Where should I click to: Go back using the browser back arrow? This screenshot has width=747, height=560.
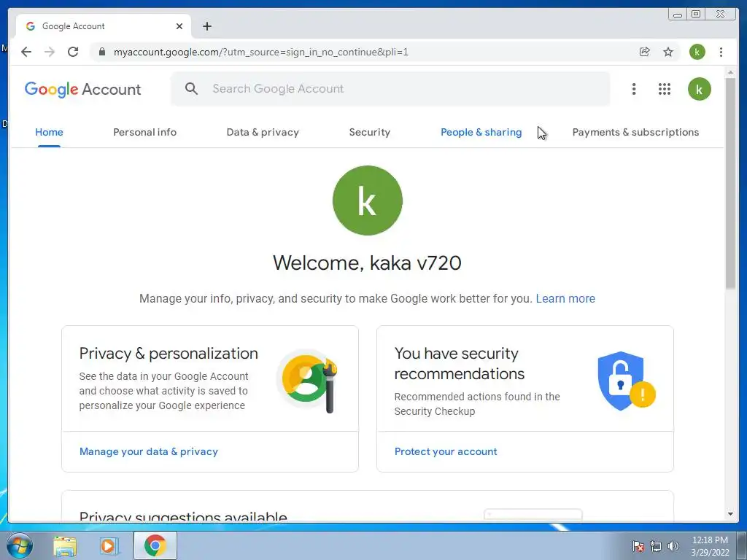pos(26,52)
